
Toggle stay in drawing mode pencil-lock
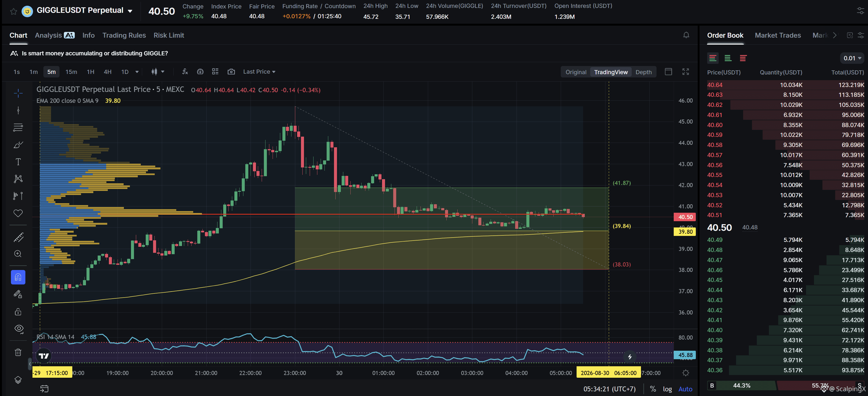pyautogui.click(x=18, y=294)
